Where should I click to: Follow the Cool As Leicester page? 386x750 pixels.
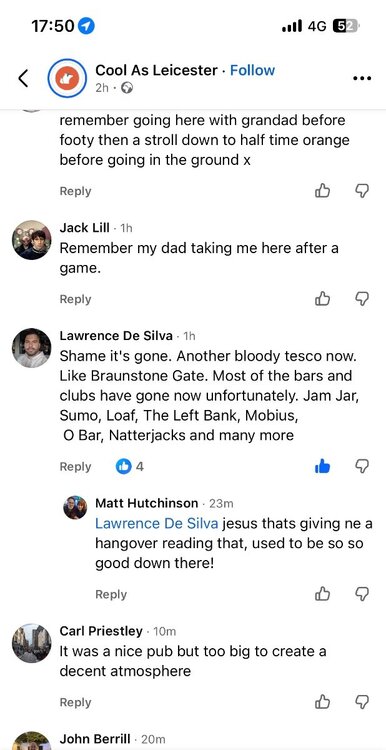point(253,70)
